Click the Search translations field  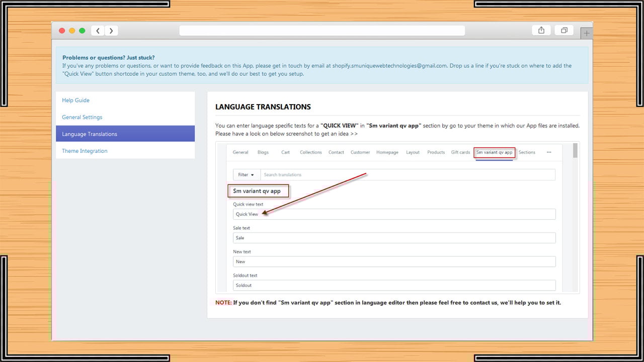(x=408, y=174)
